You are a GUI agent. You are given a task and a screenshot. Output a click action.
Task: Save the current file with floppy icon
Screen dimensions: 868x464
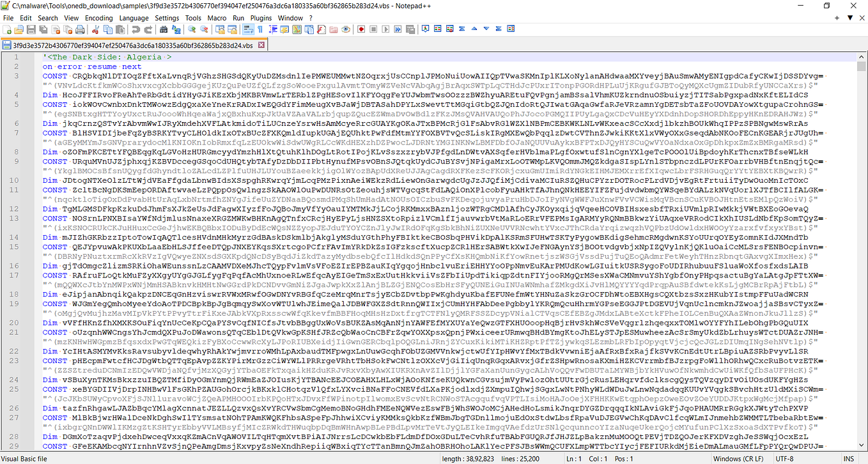(x=31, y=29)
